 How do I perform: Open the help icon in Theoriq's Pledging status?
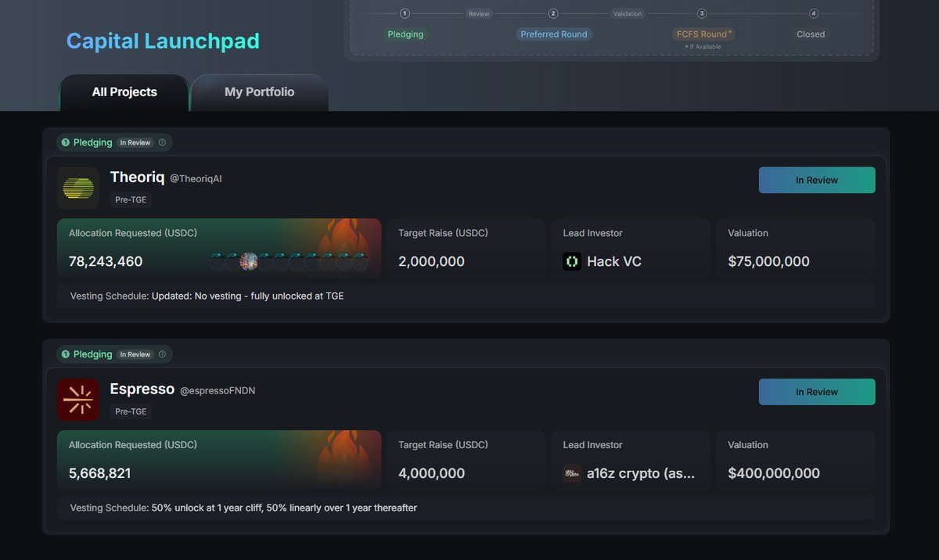(x=162, y=142)
